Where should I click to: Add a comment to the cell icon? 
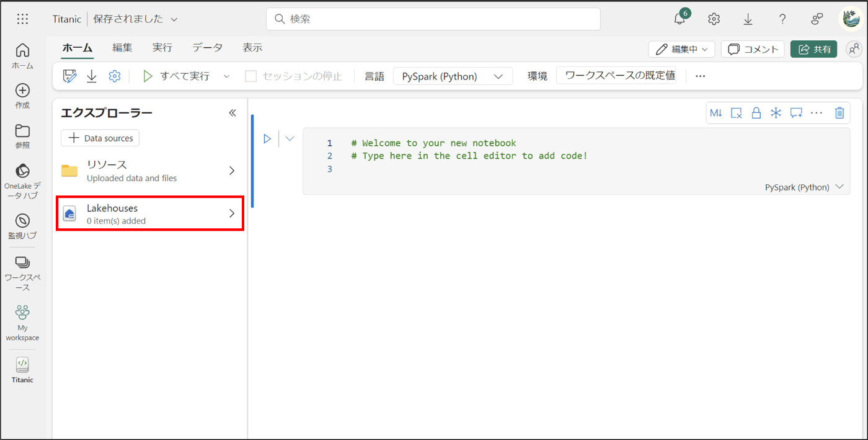click(796, 113)
